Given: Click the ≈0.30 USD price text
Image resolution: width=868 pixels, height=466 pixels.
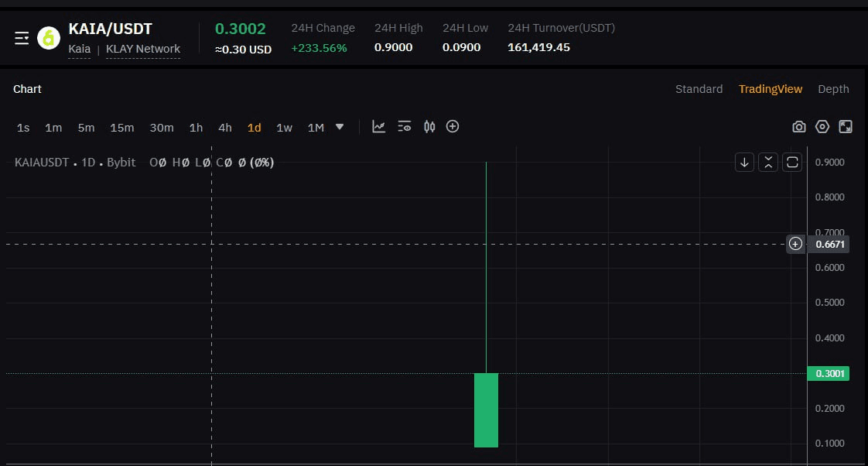Looking at the screenshot, I should pyautogui.click(x=243, y=50).
